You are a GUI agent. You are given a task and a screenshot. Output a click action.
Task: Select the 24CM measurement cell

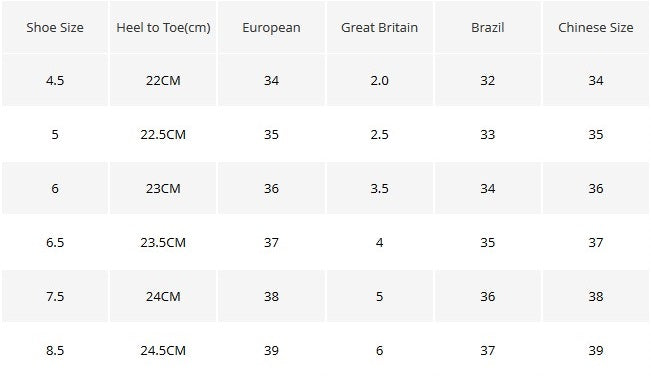coord(163,296)
